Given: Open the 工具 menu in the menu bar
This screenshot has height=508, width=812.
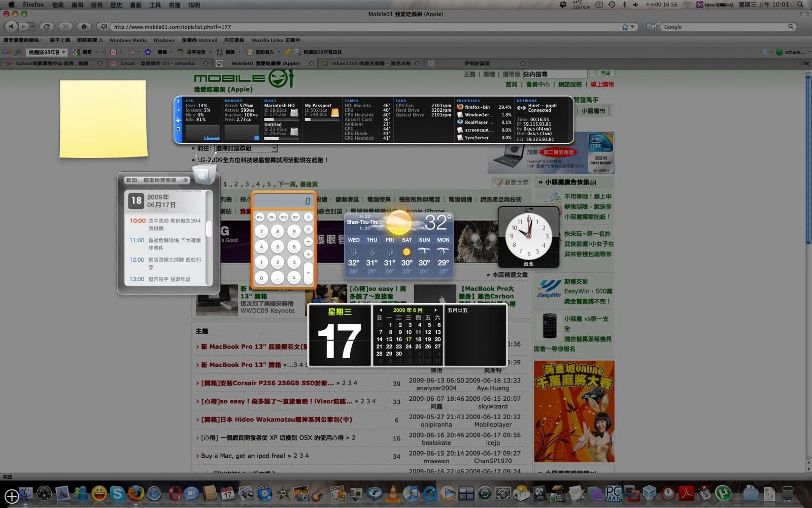Looking at the screenshot, I should click(155, 5).
